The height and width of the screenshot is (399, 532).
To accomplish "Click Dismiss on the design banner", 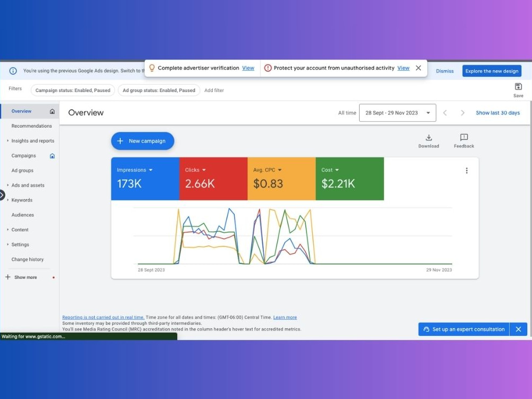I will 444,71.
